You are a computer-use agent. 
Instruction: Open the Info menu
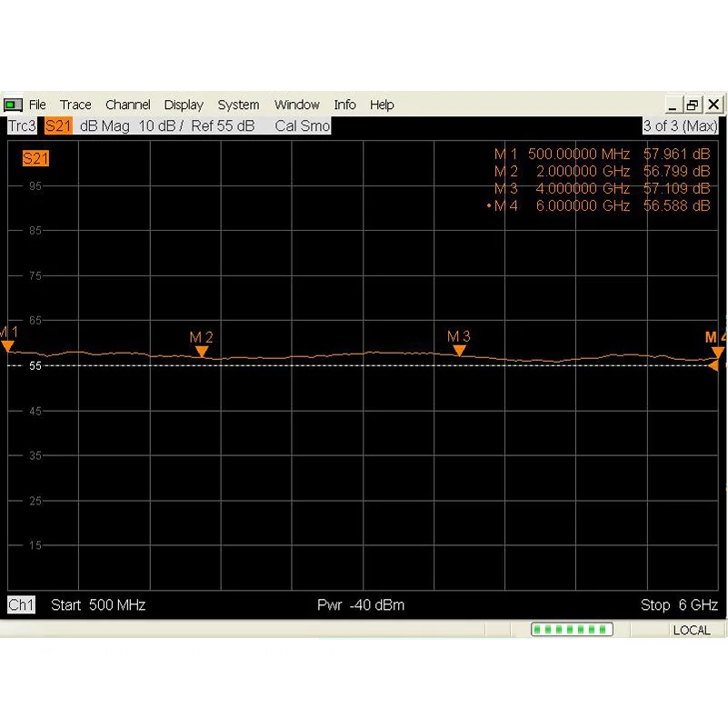[x=344, y=105]
